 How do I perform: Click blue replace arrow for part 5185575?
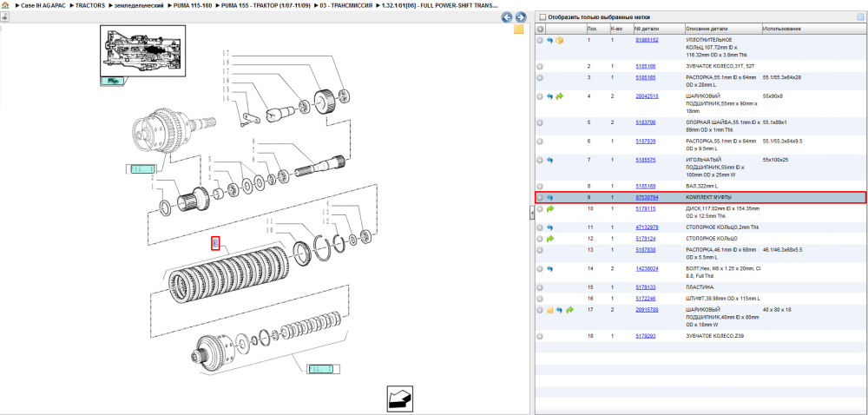pos(549,160)
